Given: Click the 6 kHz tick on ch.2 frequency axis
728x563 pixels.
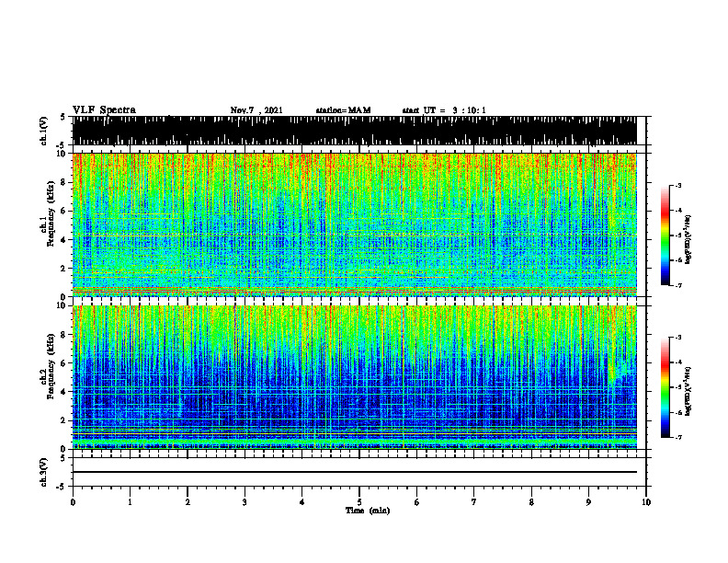Looking at the screenshot, I should pos(64,363).
